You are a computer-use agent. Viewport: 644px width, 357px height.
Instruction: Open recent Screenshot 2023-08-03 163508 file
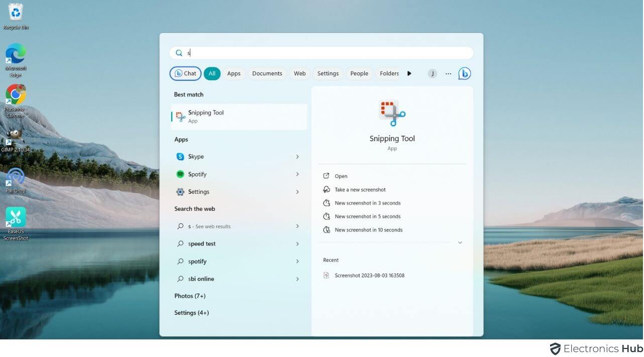pos(369,276)
